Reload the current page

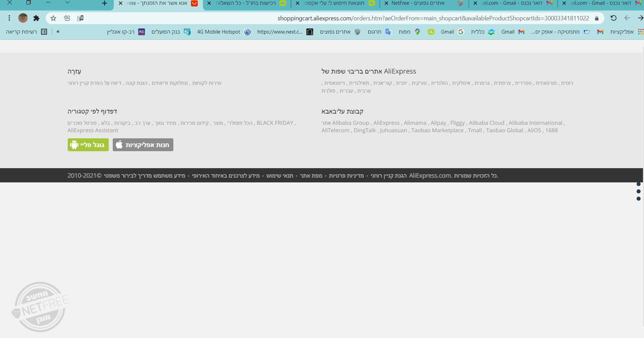coord(614,18)
